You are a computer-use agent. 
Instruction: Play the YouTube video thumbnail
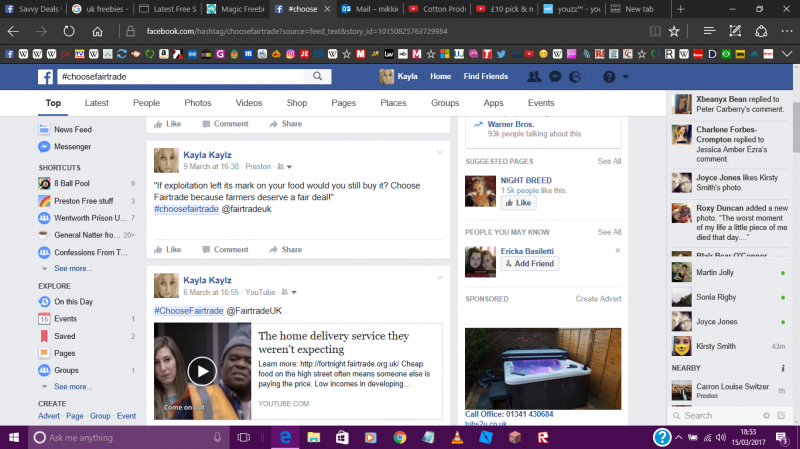point(202,371)
